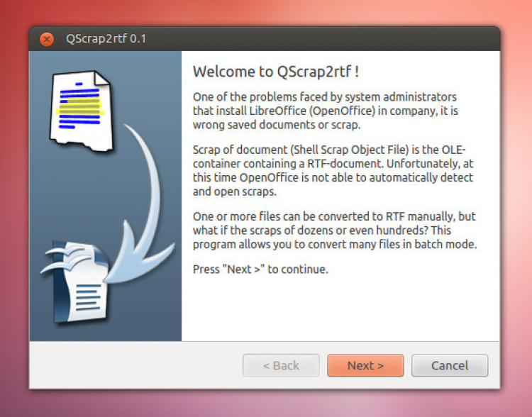This screenshot has height=417, width=532.
Task: Click the disabled < Back button
Action: coord(281,365)
